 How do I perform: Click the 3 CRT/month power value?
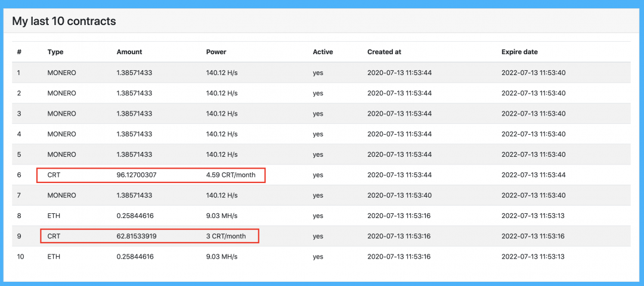[x=226, y=237]
